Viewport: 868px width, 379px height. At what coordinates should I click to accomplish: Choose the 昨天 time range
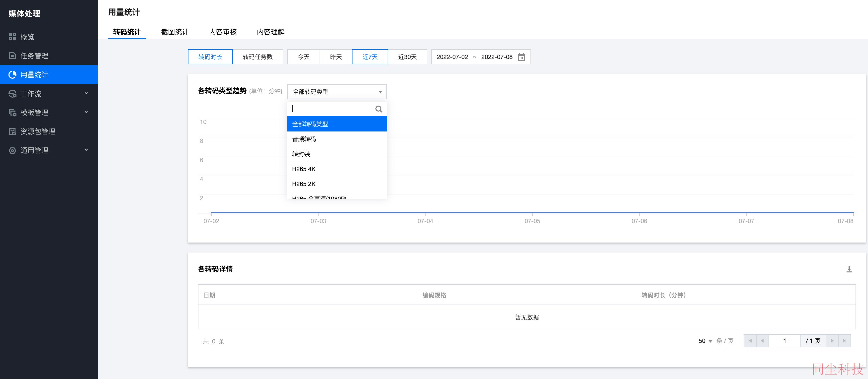[x=336, y=57]
